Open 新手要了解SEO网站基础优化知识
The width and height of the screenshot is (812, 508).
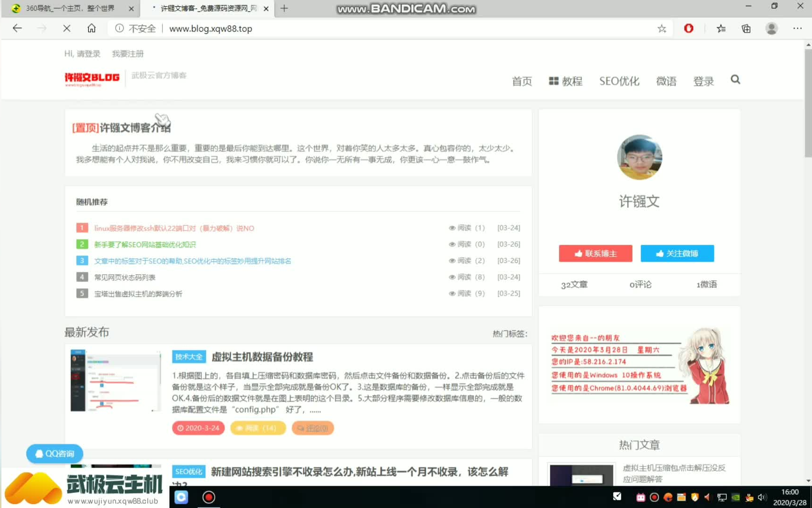point(145,245)
